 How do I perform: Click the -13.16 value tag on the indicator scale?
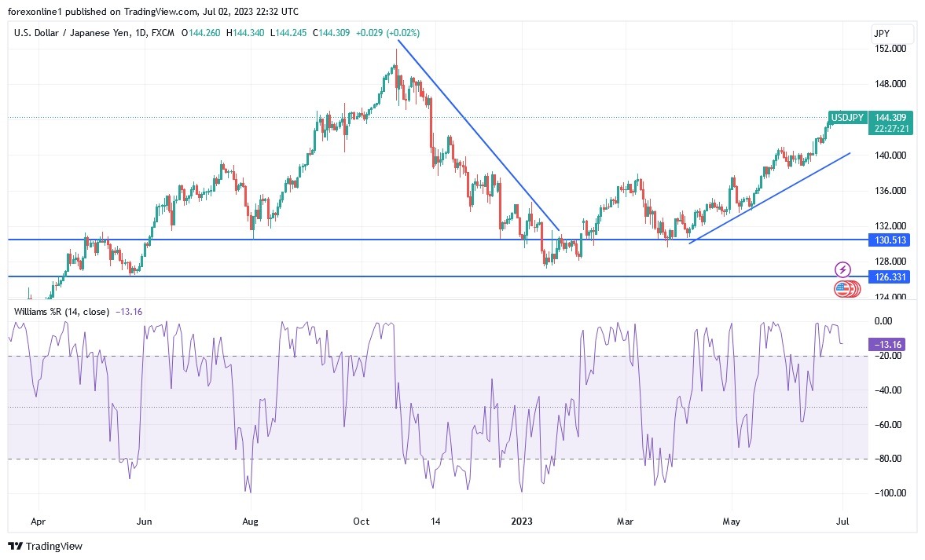coord(889,343)
